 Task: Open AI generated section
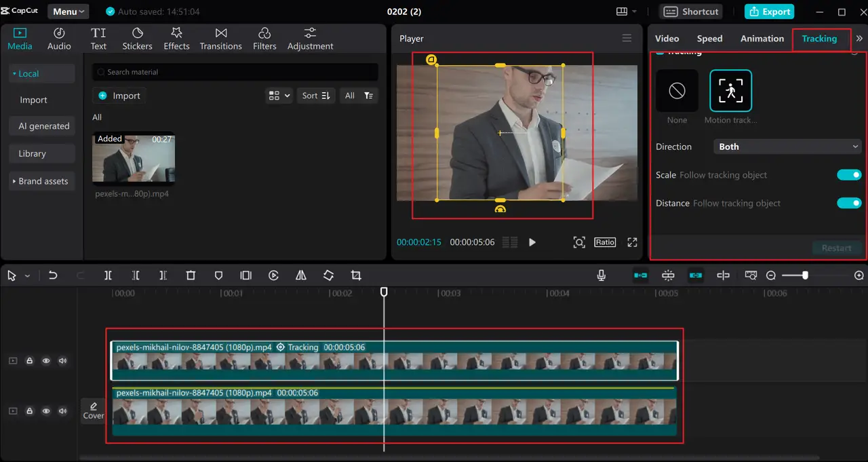click(x=42, y=126)
